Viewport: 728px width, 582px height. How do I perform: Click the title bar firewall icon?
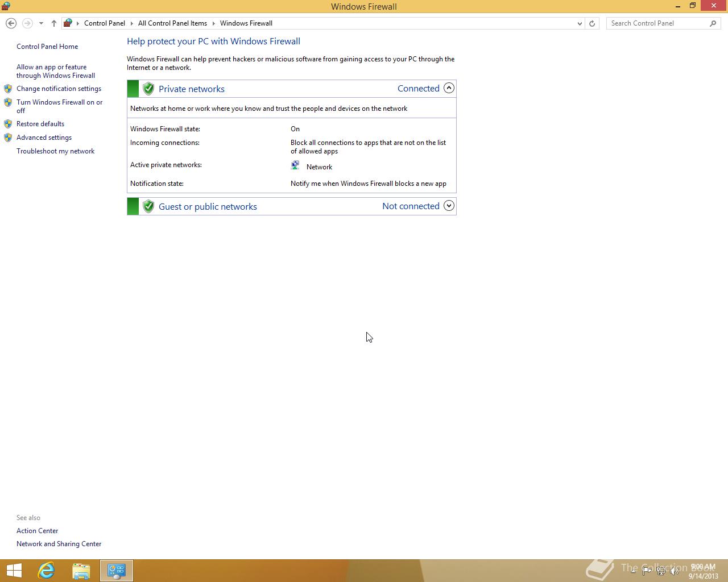click(x=6, y=6)
